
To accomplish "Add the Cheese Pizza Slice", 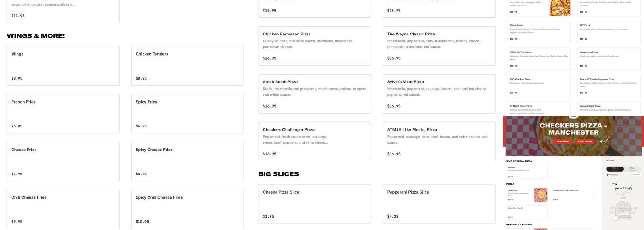I will click(315, 204).
